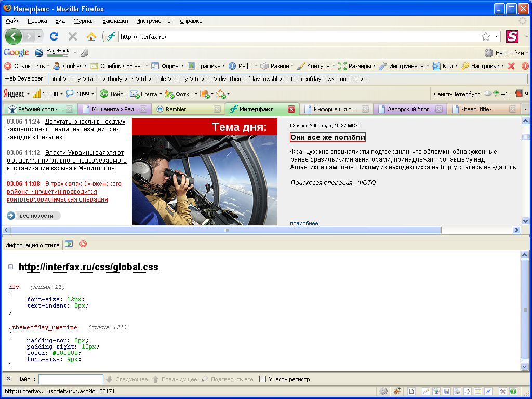Open the Файл menu

12,21
